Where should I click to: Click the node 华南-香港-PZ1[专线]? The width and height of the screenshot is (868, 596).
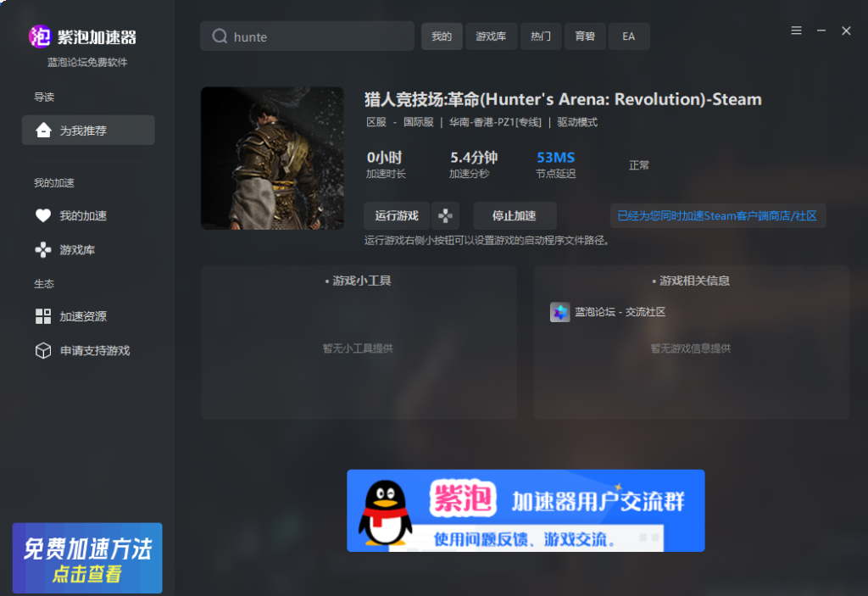pos(495,122)
